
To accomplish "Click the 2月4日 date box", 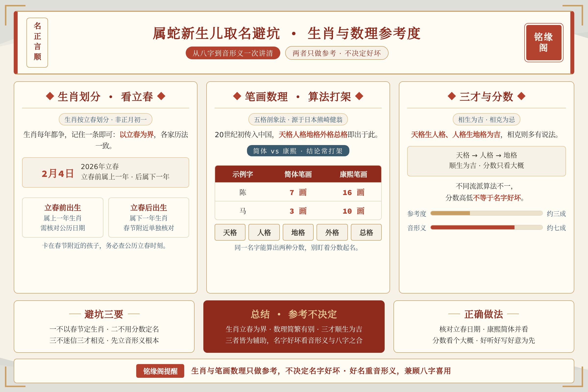I will [x=106, y=172].
